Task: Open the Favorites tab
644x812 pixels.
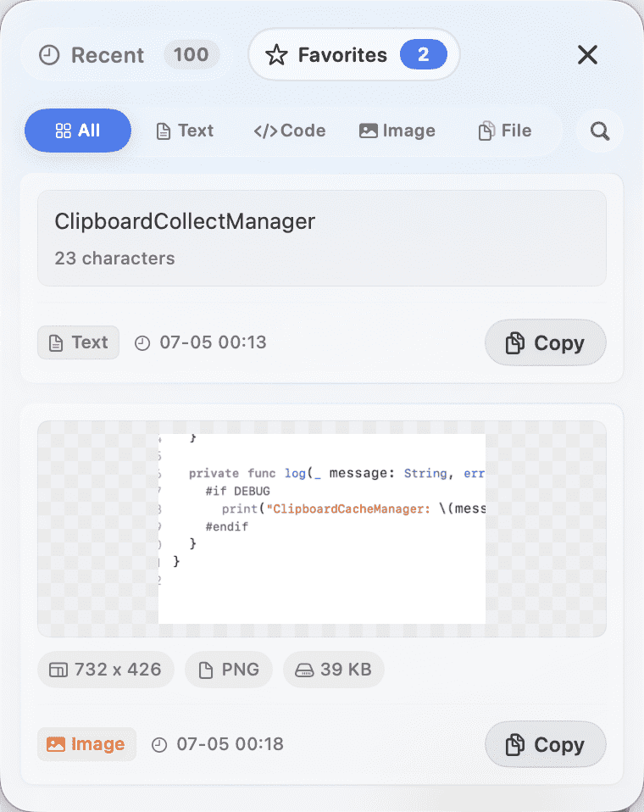Action: pos(354,55)
